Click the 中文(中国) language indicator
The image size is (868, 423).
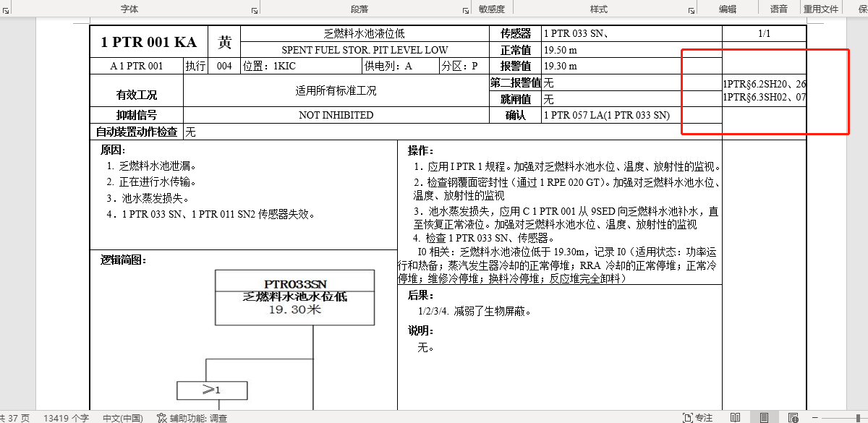[x=122, y=418]
